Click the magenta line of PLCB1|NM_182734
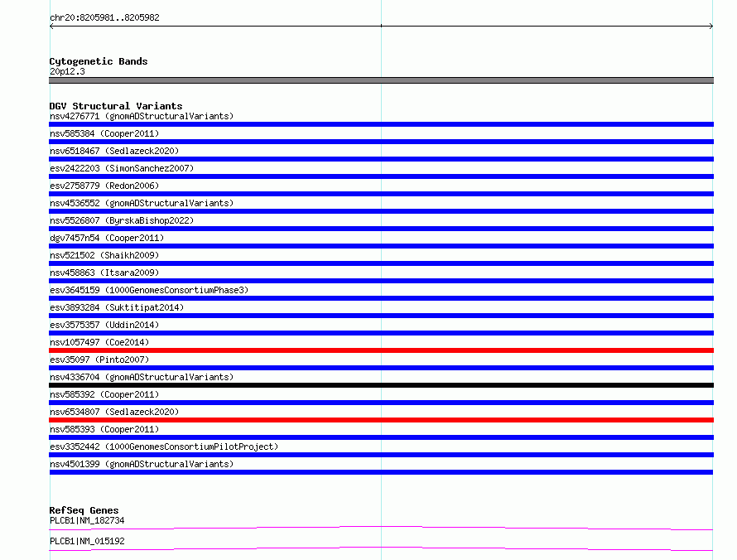This screenshot has width=737, height=560. (x=381, y=527)
